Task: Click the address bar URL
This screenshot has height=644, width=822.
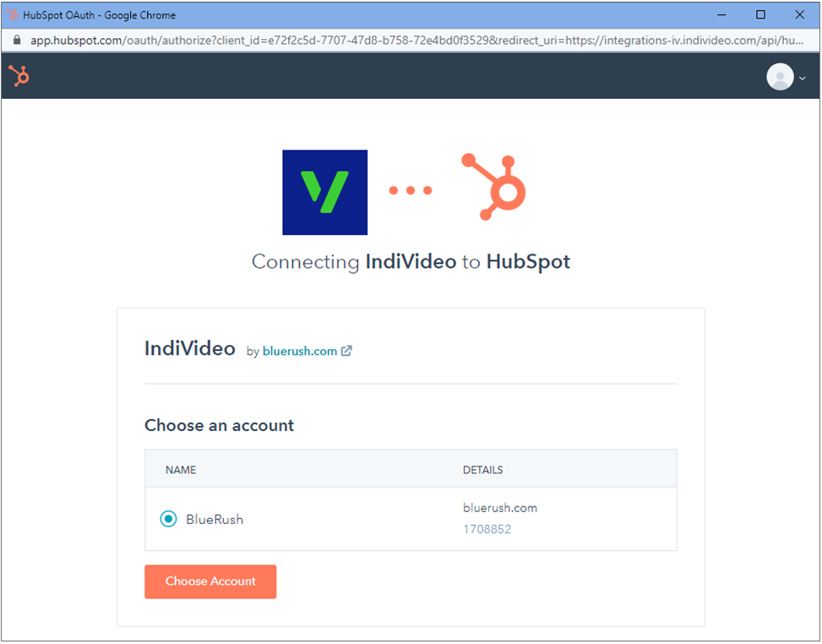Action: coord(416,41)
